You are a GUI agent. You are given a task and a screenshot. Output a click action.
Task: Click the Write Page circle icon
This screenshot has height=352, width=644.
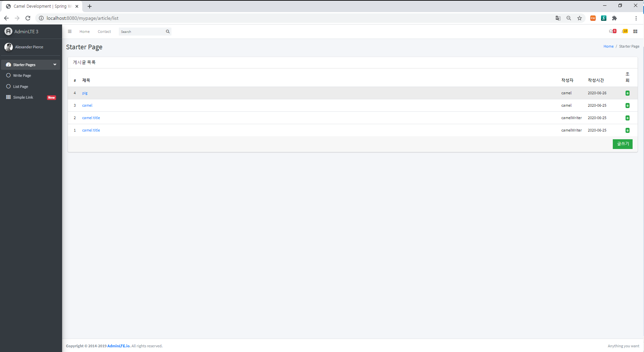click(8, 76)
